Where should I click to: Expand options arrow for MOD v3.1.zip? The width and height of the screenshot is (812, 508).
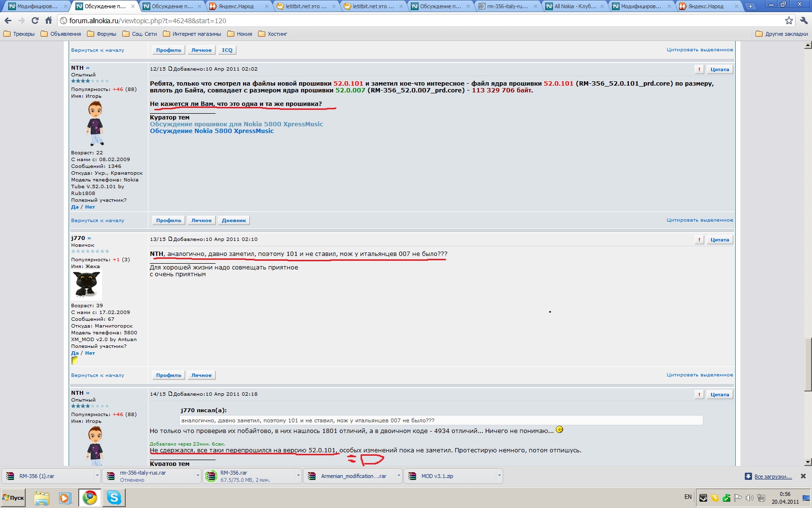click(x=499, y=476)
